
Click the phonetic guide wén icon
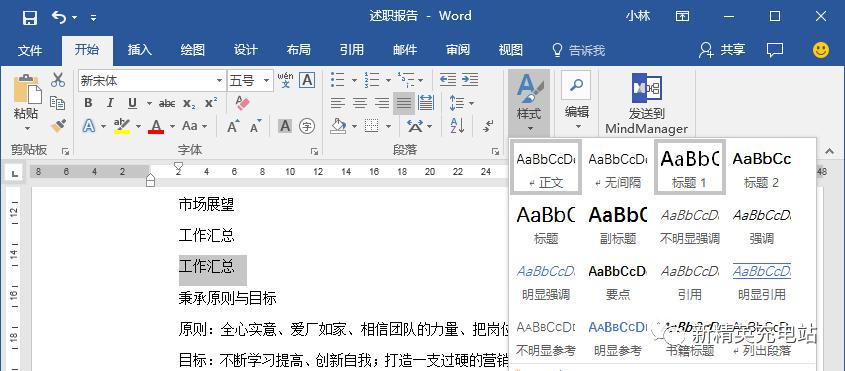[286, 80]
